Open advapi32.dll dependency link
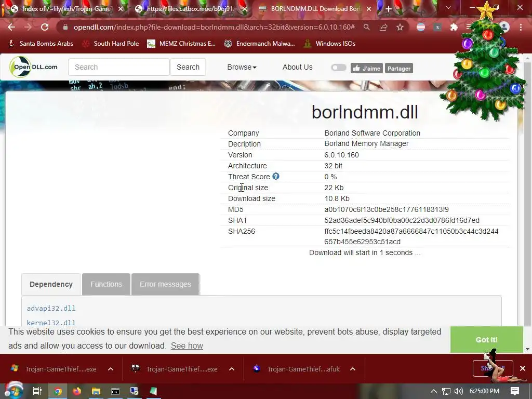Image resolution: width=532 pixels, height=399 pixels. pos(51,309)
